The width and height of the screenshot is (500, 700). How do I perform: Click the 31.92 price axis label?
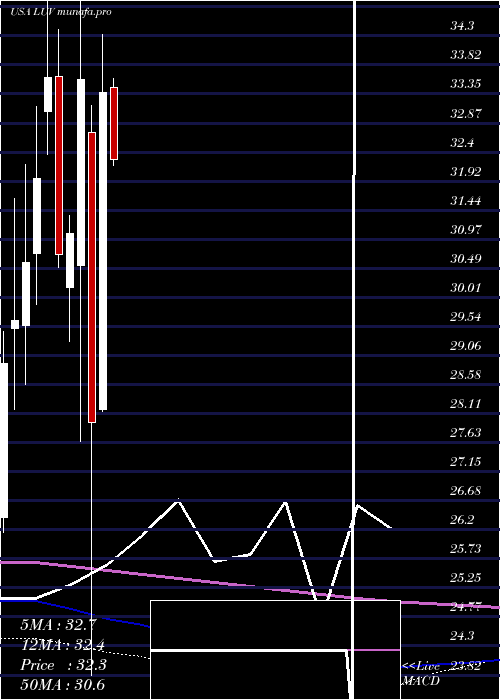[x=466, y=172]
